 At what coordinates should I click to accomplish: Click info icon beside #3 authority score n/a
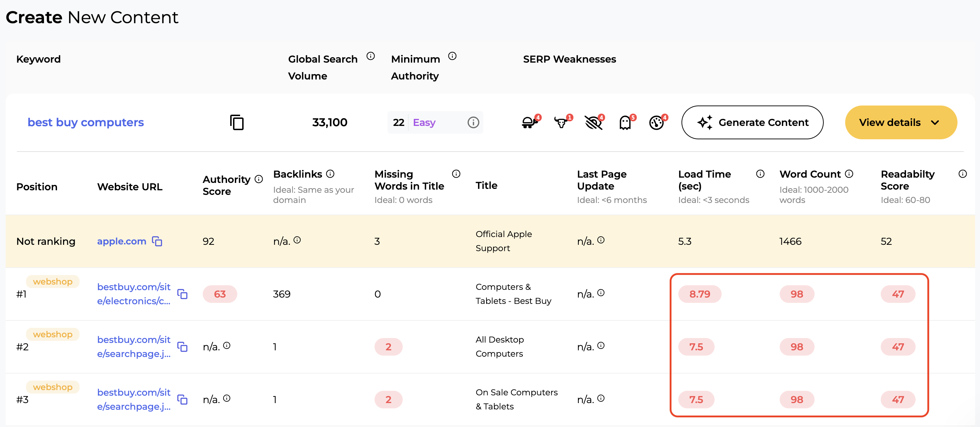227,398
